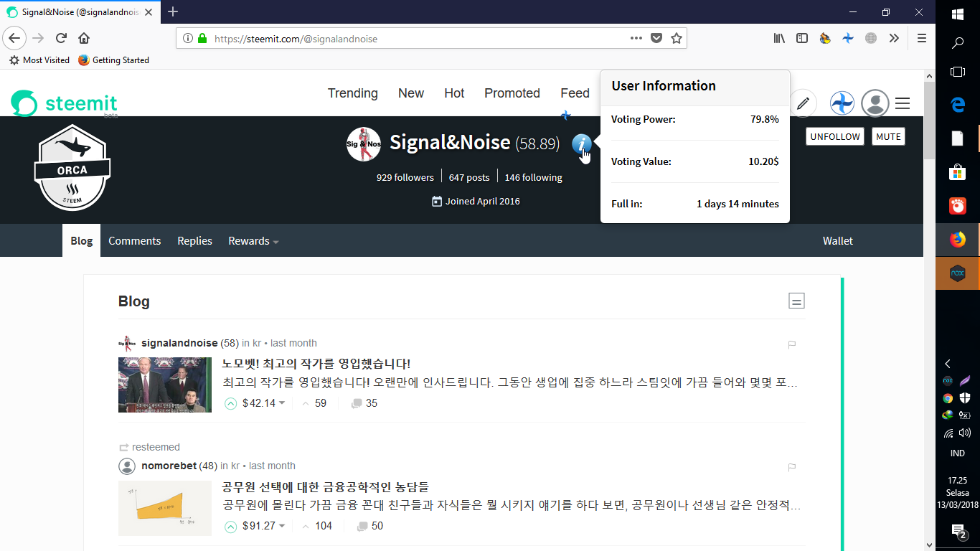
Task: Open the Trending page
Action: [352, 93]
